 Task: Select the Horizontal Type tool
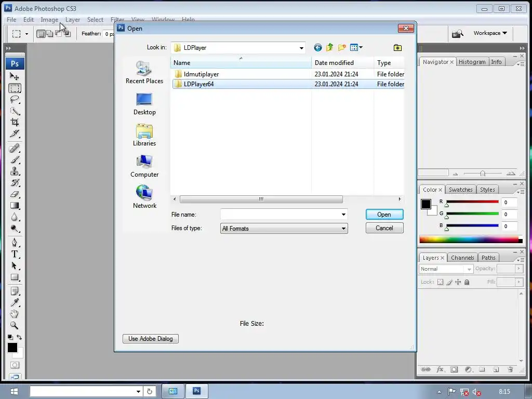point(15,254)
